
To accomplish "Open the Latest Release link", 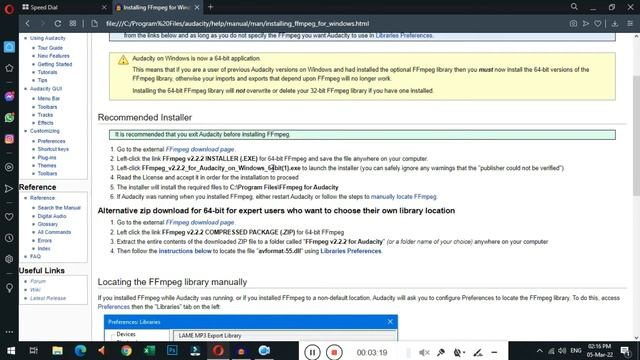I will coord(48,298).
